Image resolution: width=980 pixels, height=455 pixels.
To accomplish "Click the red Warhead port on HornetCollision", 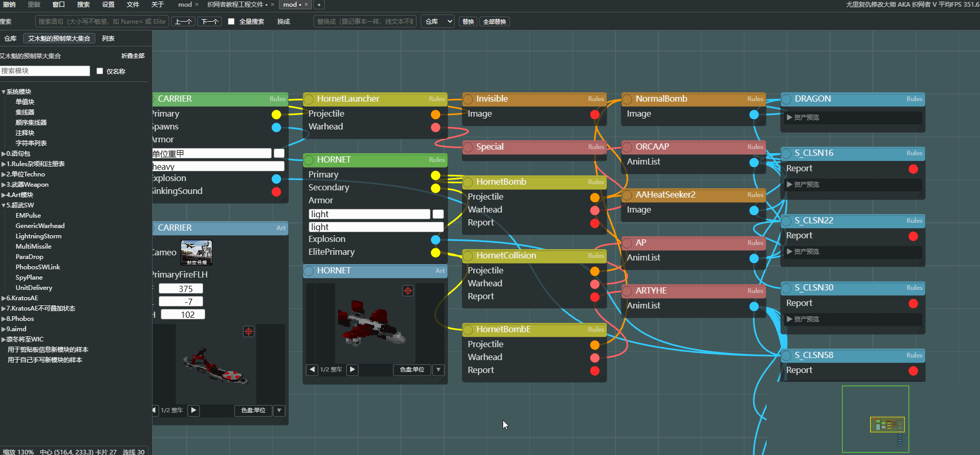I will pyautogui.click(x=595, y=284).
